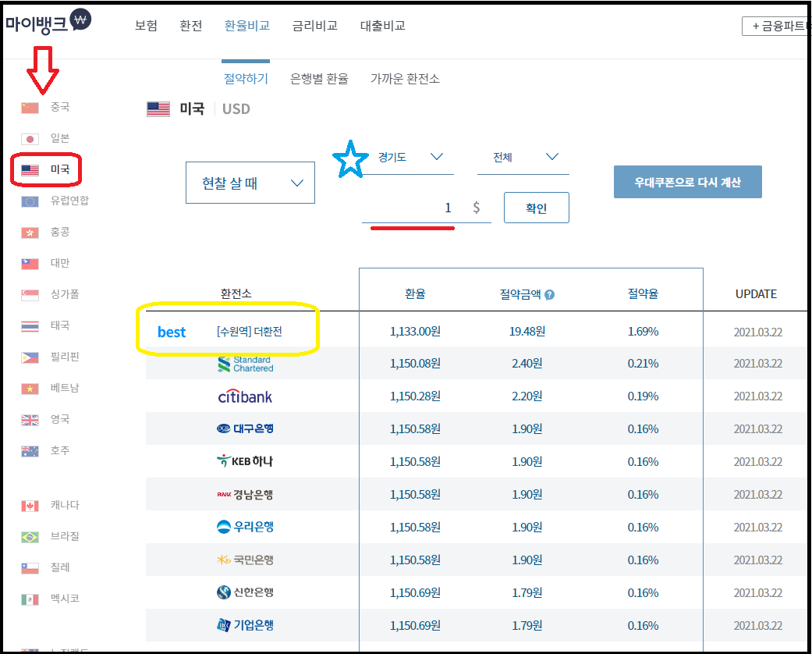Click the 우리은행 logo
This screenshot has width=812, height=654.
pyautogui.click(x=245, y=527)
